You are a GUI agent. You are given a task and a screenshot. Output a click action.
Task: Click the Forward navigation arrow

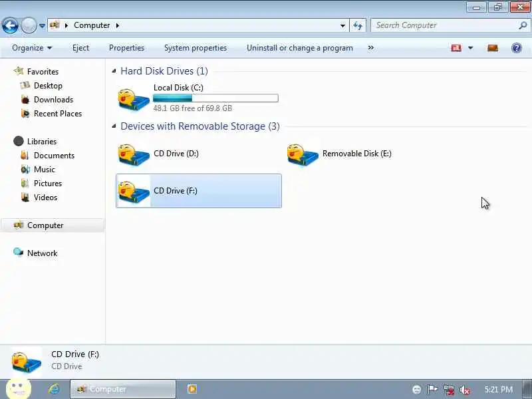tap(29, 25)
